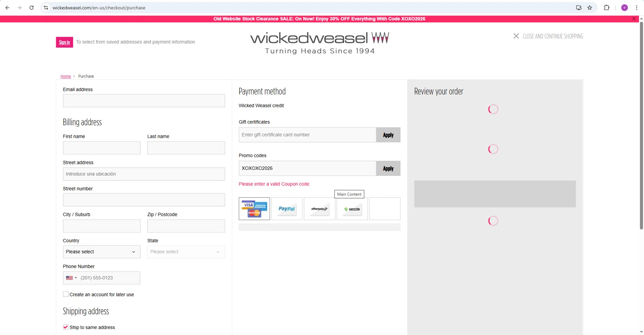Choose Visa/Amex/MasterCard payment option
The image size is (644, 335).
tap(254, 208)
